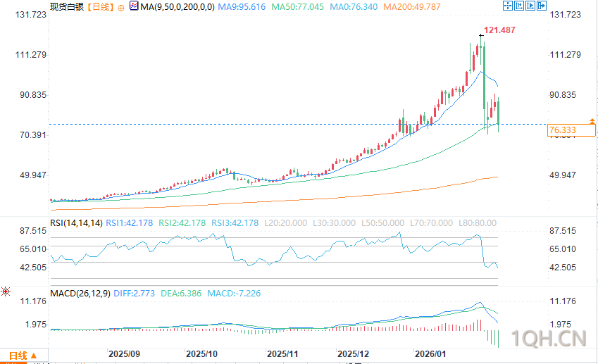Screen dimensions: 598x364
Task: Click the right RSI axis 65.010 label
Action: click(x=563, y=249)
